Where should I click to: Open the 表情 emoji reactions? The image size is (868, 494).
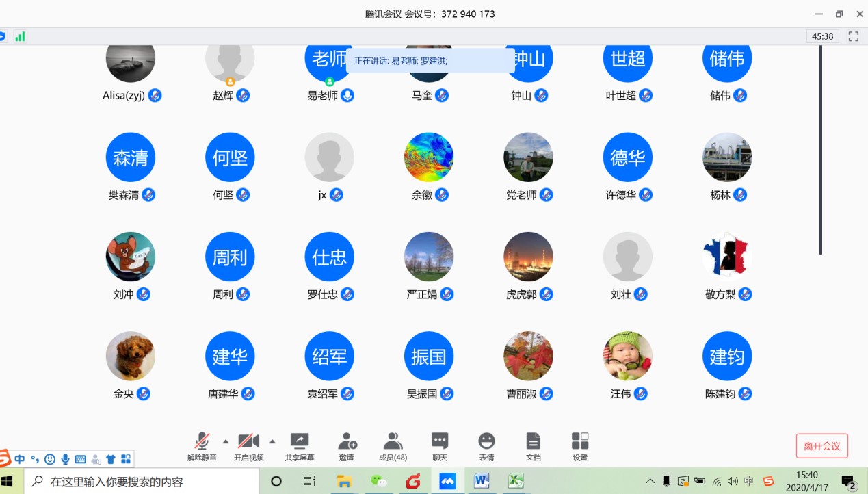click(x=486, y=446)
